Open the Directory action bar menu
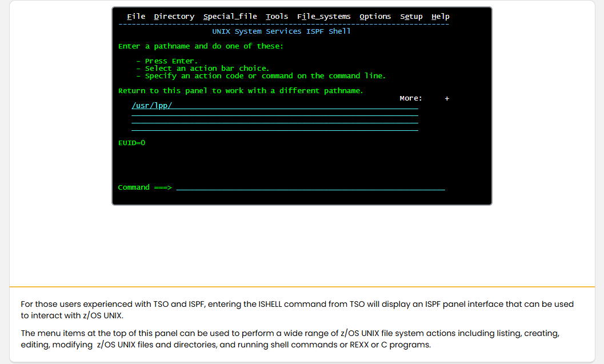The height and width of the screenshot is (364, 604). click(x=174, y=17)
